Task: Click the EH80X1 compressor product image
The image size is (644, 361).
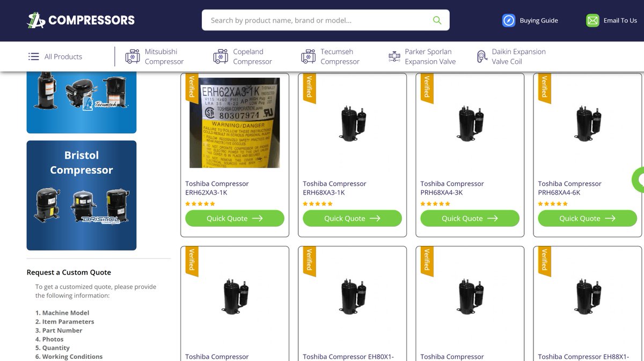Action: (352, 296)
